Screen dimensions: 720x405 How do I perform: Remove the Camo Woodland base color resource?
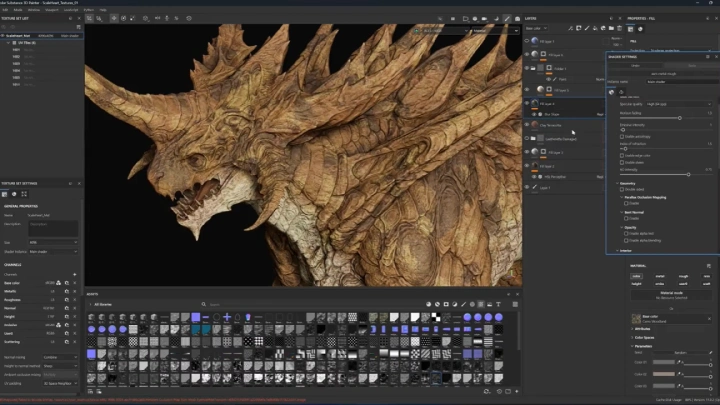pyautogui.click(x=709, y=318)
